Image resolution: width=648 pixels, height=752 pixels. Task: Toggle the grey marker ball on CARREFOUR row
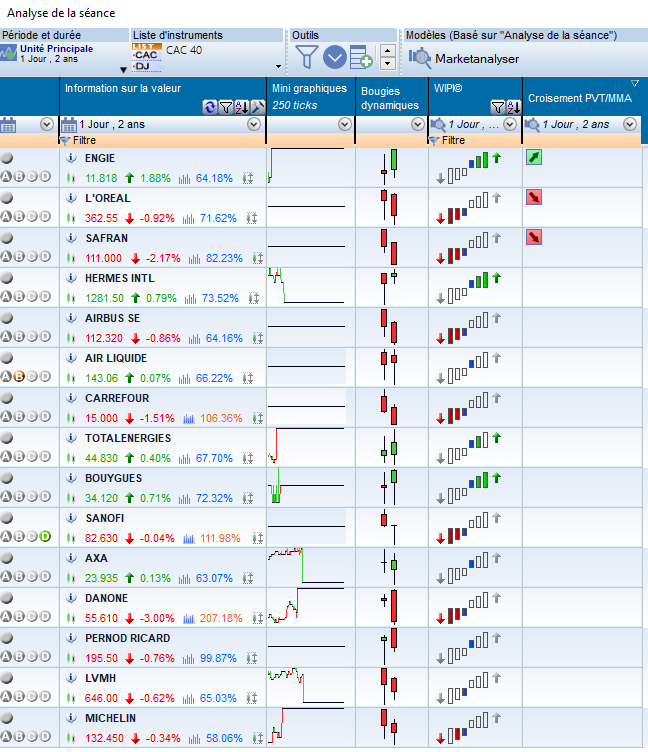(7, 398)
